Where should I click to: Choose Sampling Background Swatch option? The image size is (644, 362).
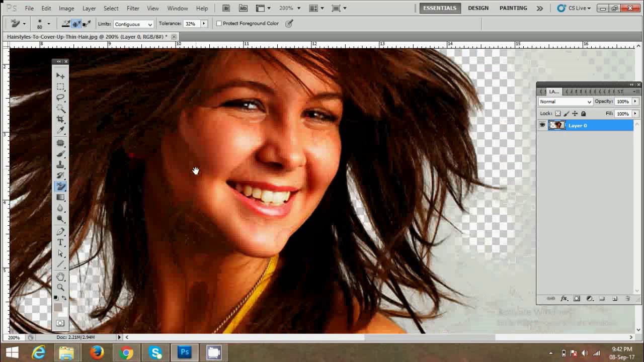coord(87,24)
